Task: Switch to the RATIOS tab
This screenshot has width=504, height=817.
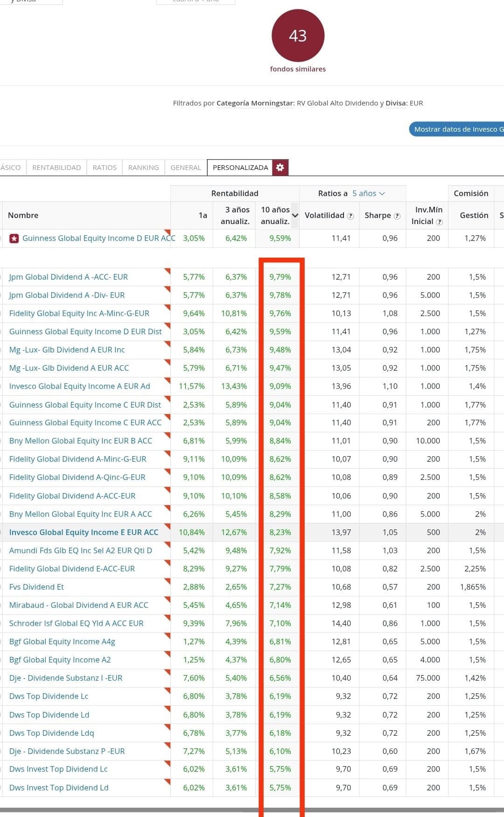Action: (105, 168)
